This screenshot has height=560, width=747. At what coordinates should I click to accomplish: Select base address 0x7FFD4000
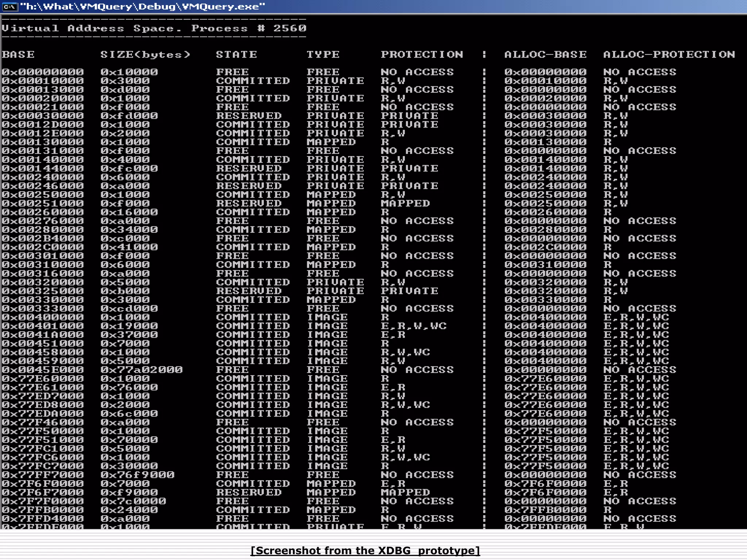point(43,518)
